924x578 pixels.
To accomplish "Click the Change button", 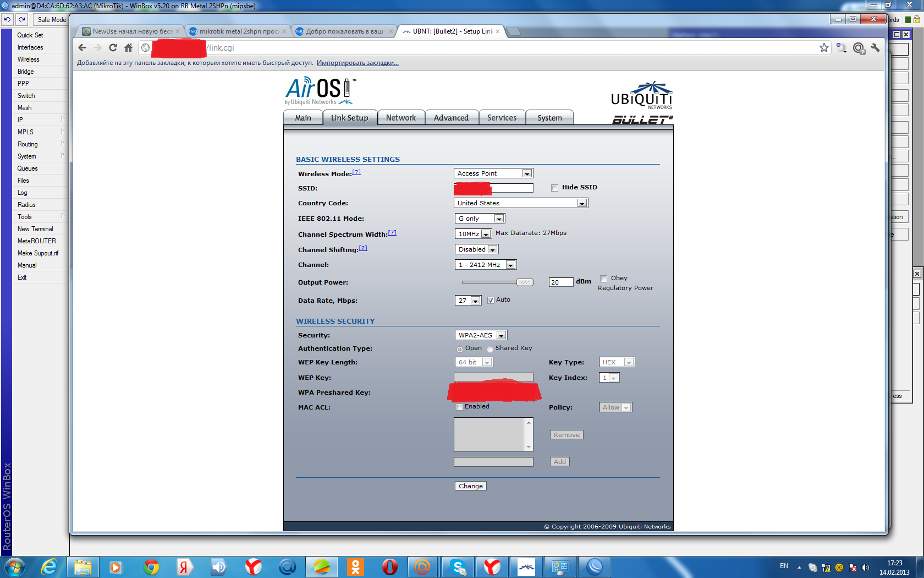I will 471,486.
